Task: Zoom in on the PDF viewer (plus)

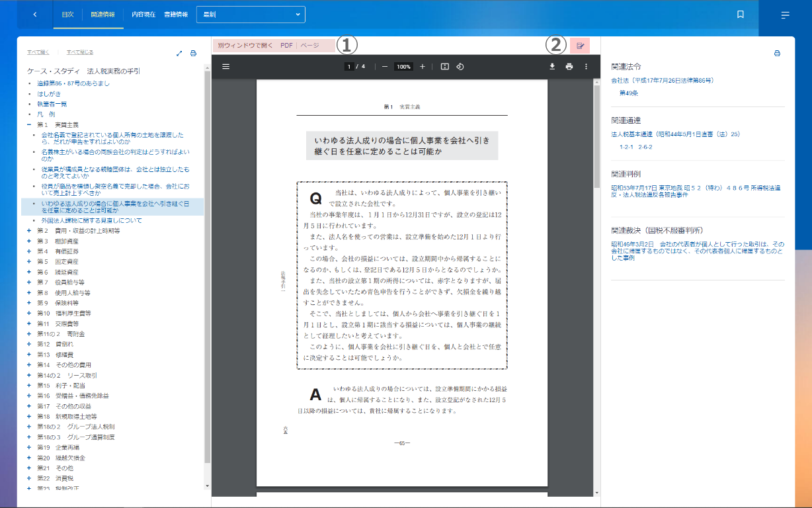Action: pyautogui.click(x=423, y=66)
